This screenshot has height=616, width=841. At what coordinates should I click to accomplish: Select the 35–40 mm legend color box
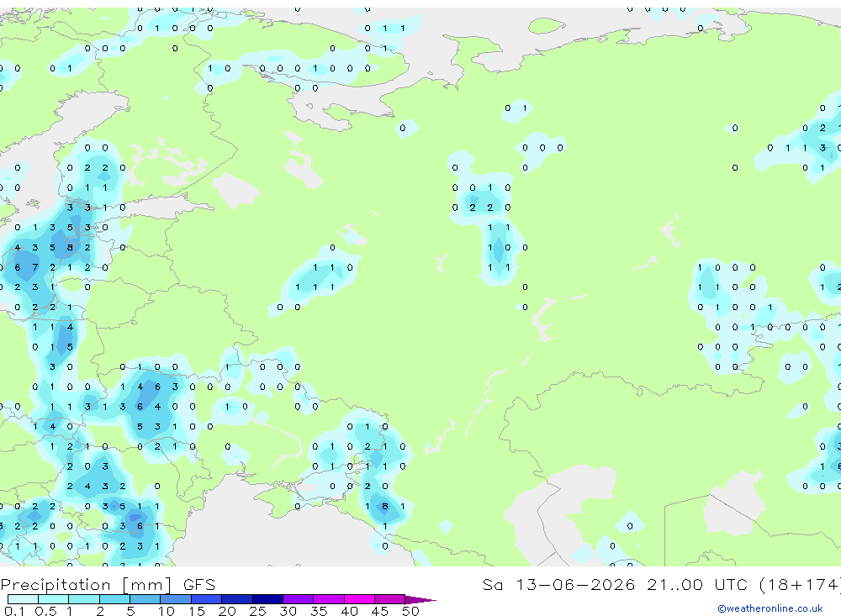(329, 599)
